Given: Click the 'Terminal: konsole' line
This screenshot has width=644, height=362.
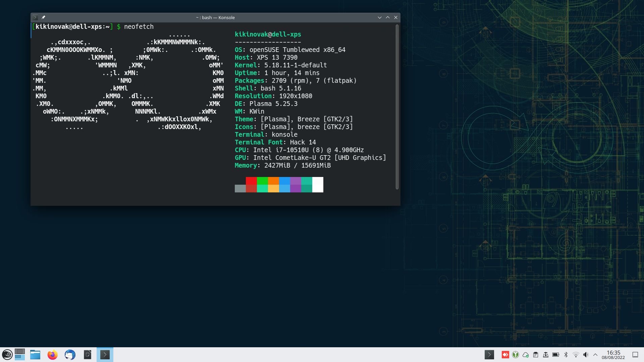Looking at the screenshot, I should pyautogui.click(x=266, y=134).
